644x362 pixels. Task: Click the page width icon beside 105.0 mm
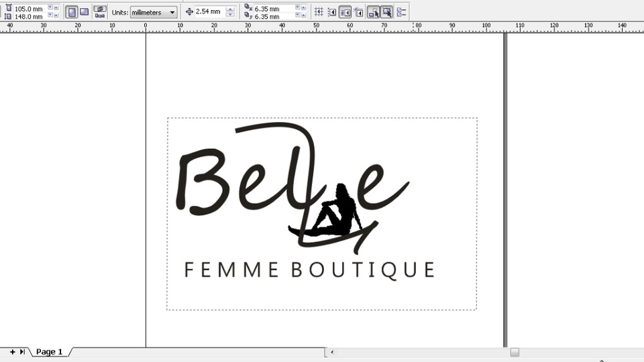(x=9, y=8)
